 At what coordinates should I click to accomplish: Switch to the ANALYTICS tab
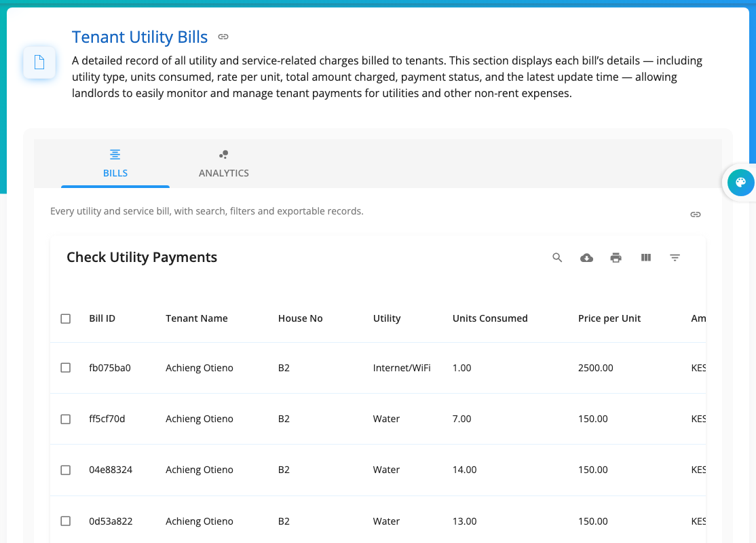[224, 164]
